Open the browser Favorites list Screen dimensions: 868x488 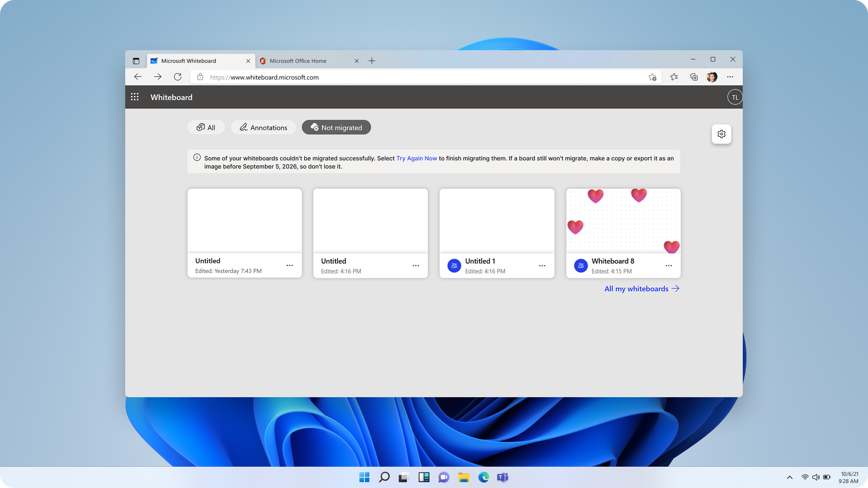coord(674,77)
